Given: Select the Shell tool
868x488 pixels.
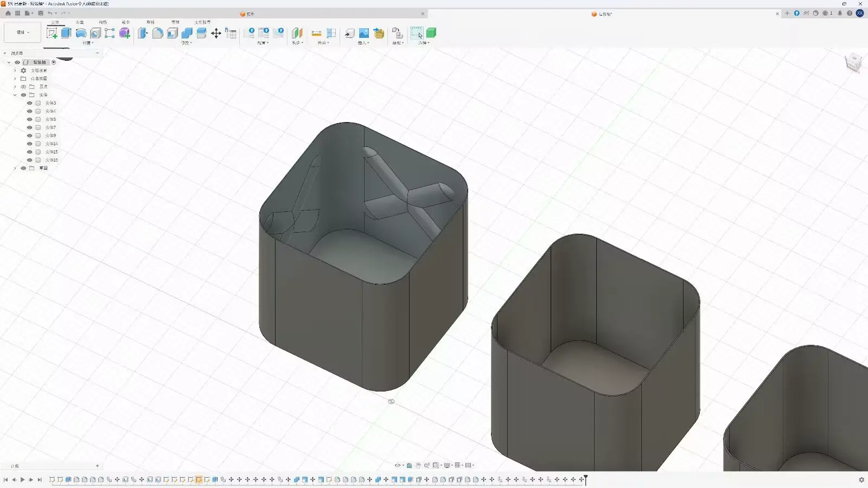Looking at the screenshot, I should point(172,33).
